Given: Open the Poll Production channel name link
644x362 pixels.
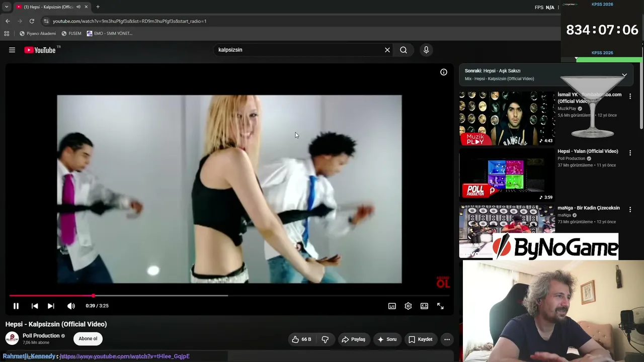Looking at the screenshot, I should [x=41, y=336].
